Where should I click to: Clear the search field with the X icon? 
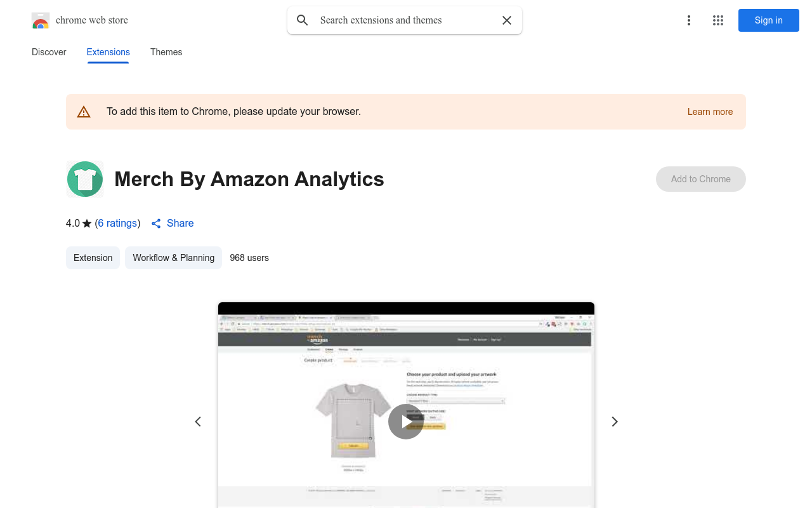coord(507,20)
